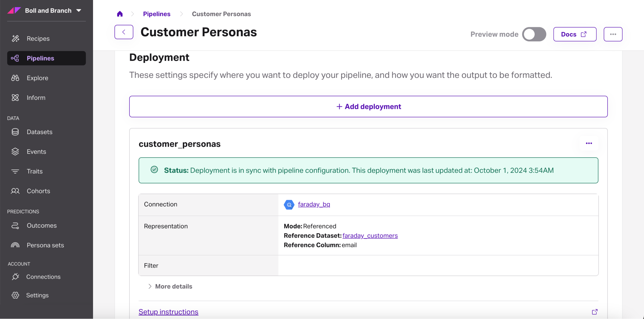The image size is (644, 319).
Task: Open the Explore binoculars item
Action: point(37,78)
